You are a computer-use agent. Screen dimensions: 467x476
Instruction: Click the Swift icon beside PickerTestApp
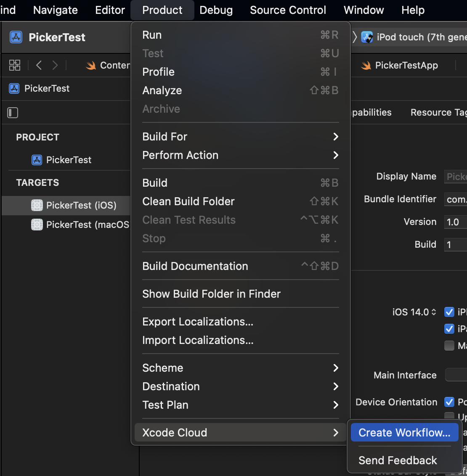[366, 65]
